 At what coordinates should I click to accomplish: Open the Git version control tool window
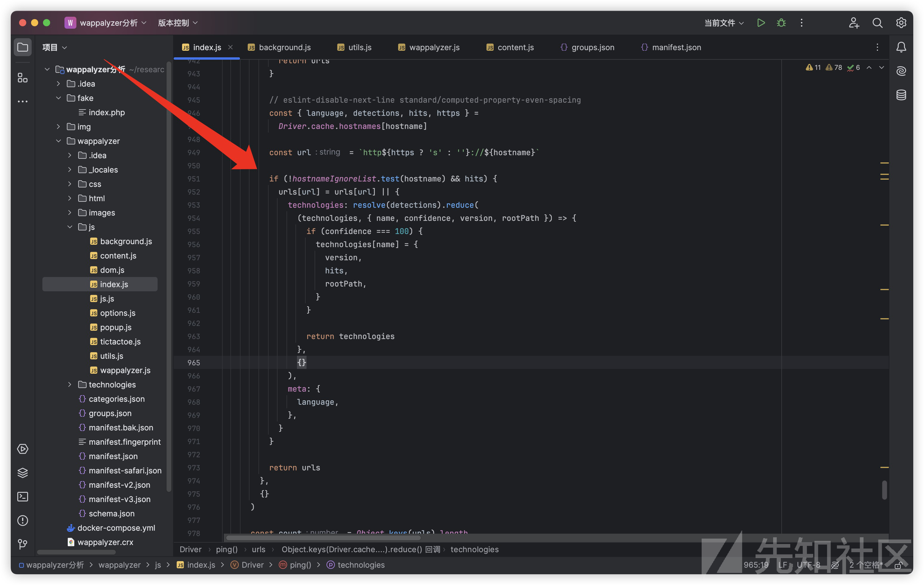coord(23,544)
